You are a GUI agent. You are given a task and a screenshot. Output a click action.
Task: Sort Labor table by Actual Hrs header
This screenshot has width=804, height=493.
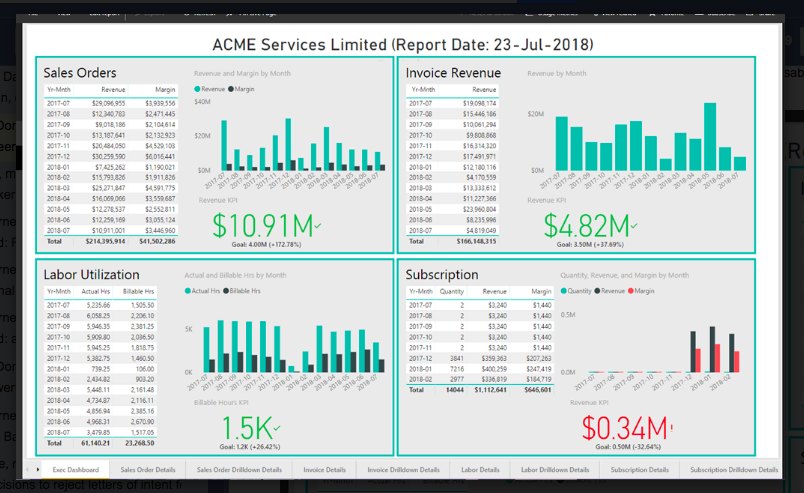[x=95, y=291]
